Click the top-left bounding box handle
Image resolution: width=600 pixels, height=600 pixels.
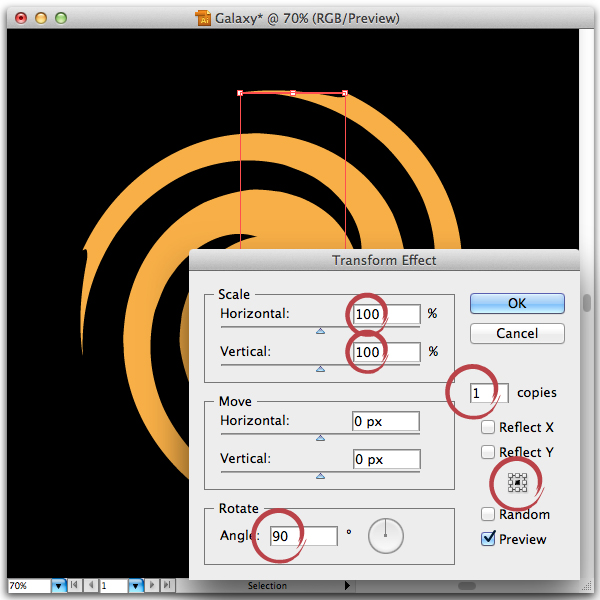click(x=240, y=93)
